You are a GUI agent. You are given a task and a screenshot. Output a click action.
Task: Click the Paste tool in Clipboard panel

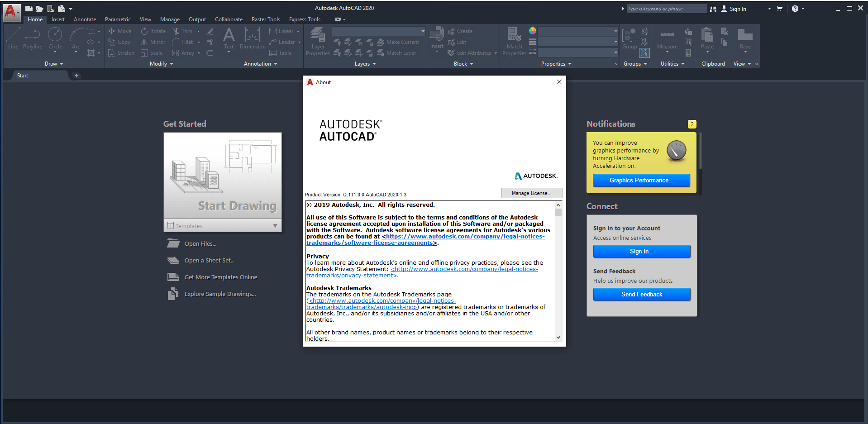[x=707, y=38]
